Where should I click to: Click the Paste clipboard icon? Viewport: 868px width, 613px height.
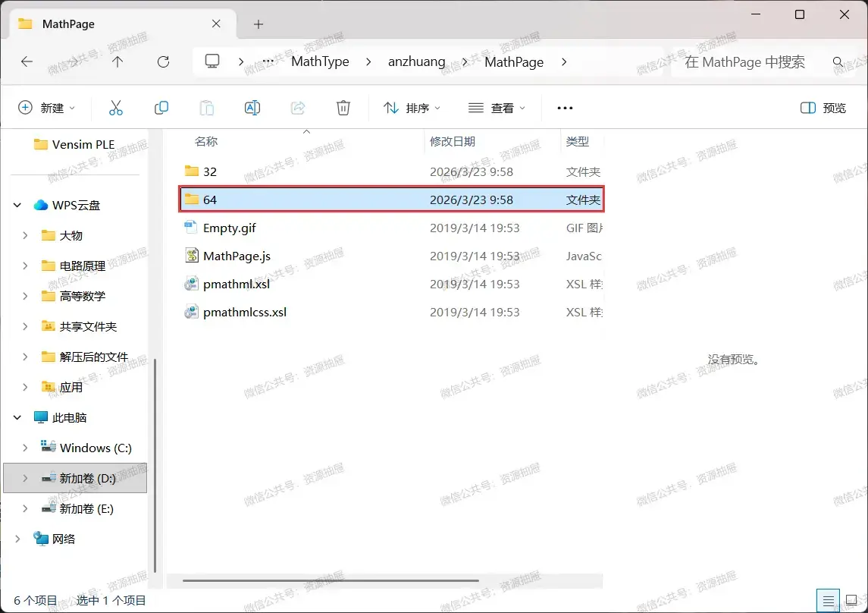click(206, 108)
